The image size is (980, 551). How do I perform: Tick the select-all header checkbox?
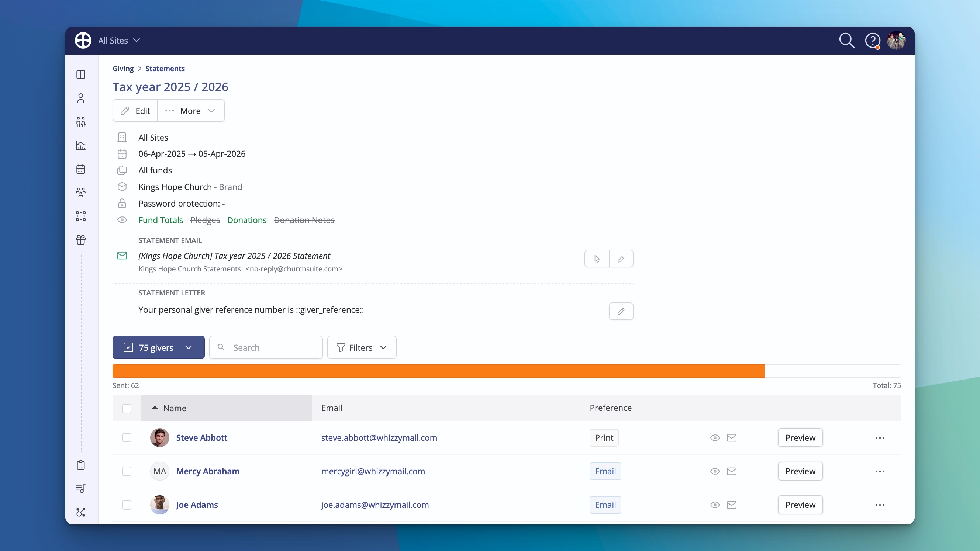(x=127, y=408)
